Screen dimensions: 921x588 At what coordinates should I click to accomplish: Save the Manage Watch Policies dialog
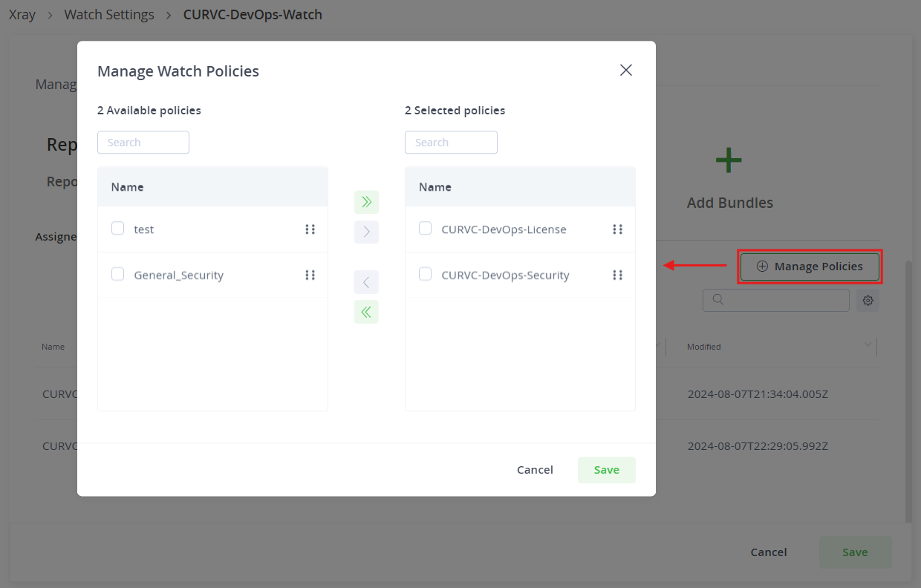pyautogui.click(x=607, y=470)
